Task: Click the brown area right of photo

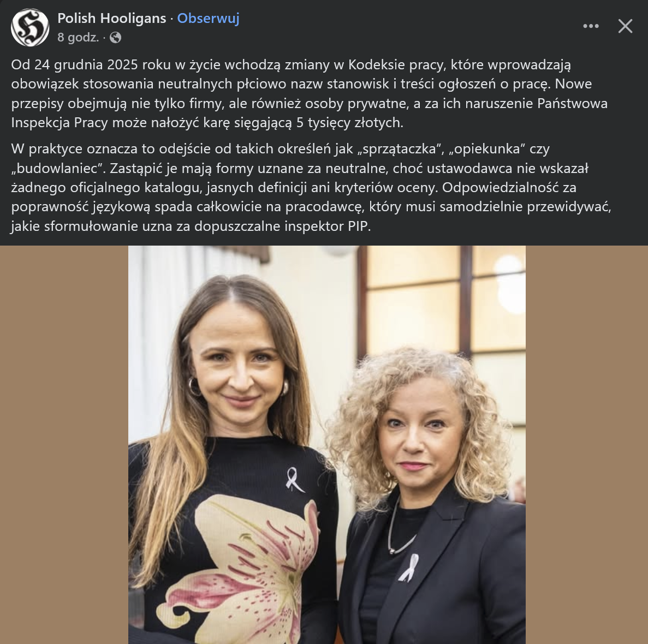Action: point(587,444)
